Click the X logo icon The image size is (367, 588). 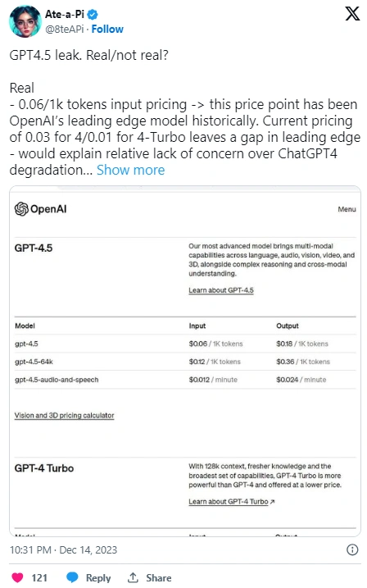coord(352,13)
